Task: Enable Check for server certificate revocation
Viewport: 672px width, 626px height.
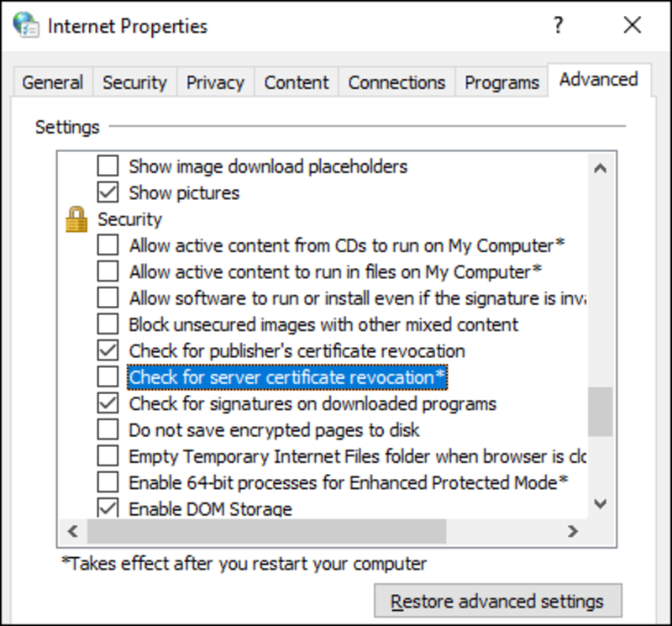Action: pos(108,377)
